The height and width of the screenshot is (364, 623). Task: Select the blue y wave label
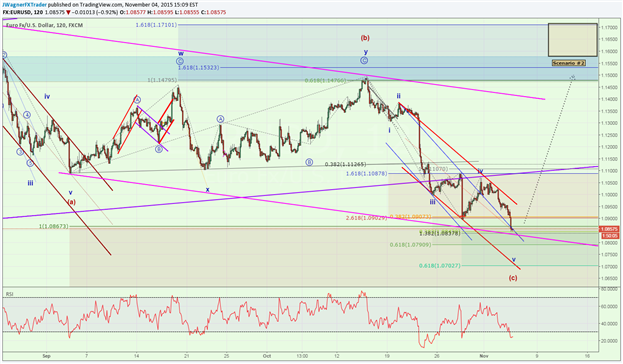[366, 52]
